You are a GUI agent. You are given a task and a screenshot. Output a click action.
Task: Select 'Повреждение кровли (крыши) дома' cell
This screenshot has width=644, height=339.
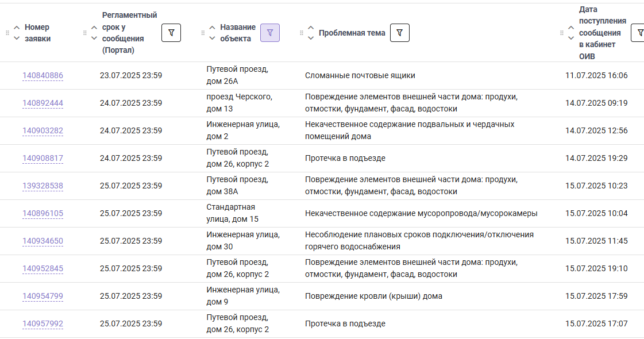click(x=374, y=296)
